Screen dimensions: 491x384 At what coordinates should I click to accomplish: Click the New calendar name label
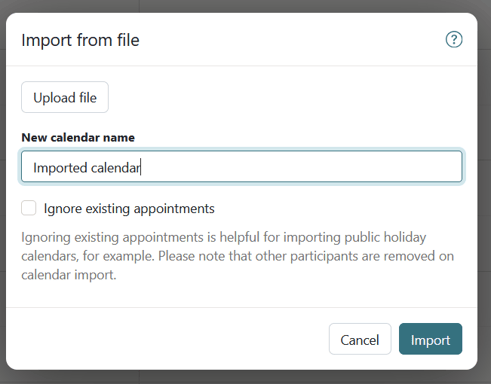tap(78, 137)
